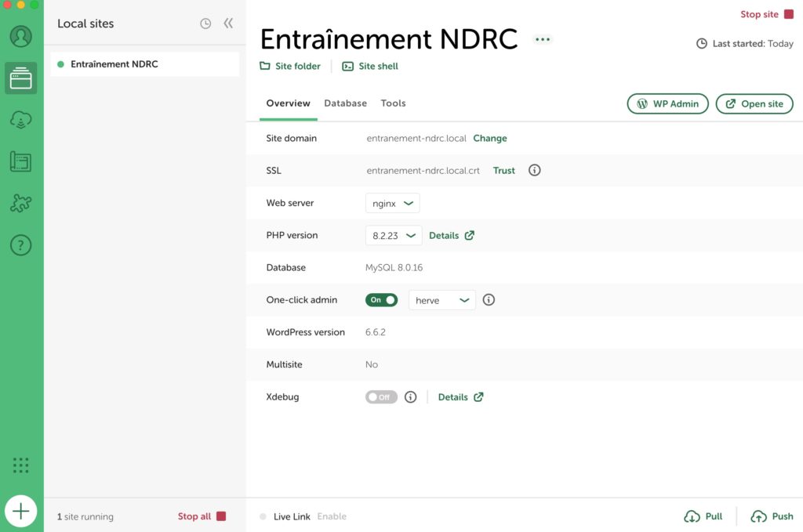This screenshot has height=532, width=803.
Task: Click the Push button
Action: pos(772,516)
